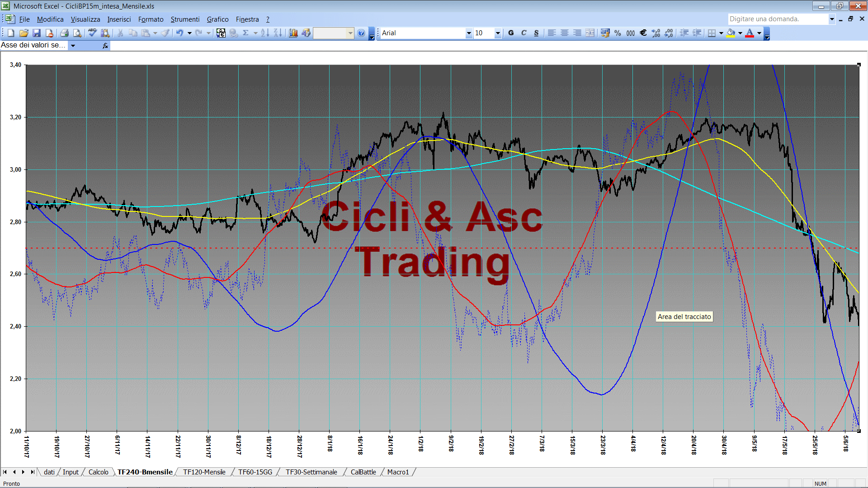
Task: Sort ascending A to Z
Action: click(x=265, y=33)
